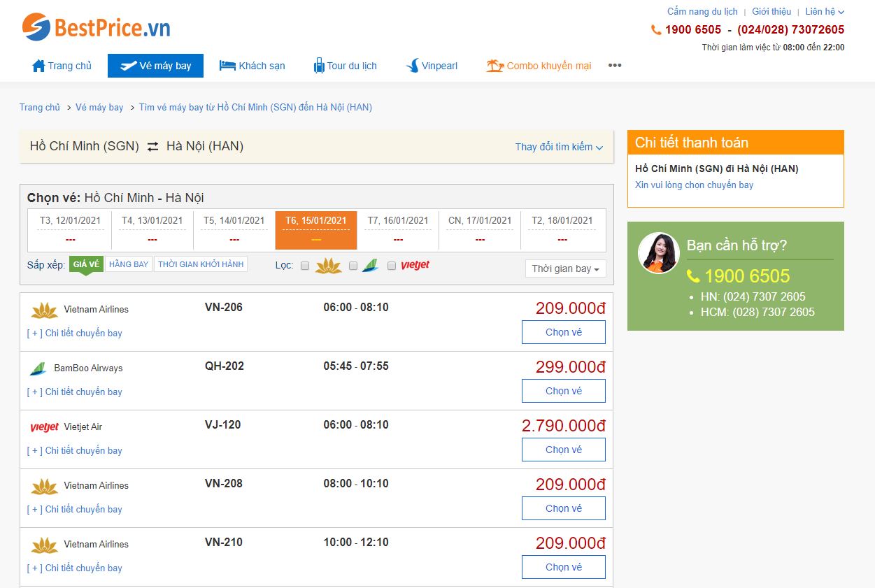Expand flight details for QH-202
875x588 pixels.
click(x=75, y=392)
